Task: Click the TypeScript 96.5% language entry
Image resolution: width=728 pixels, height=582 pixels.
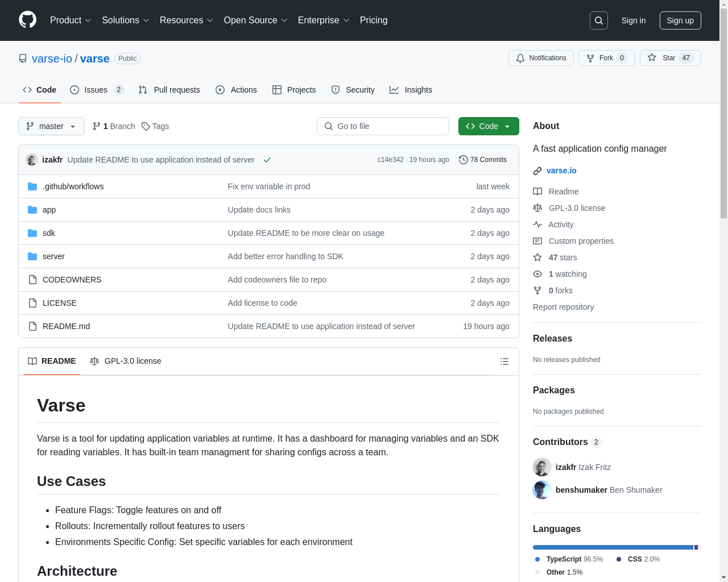Action: [569, 559]
